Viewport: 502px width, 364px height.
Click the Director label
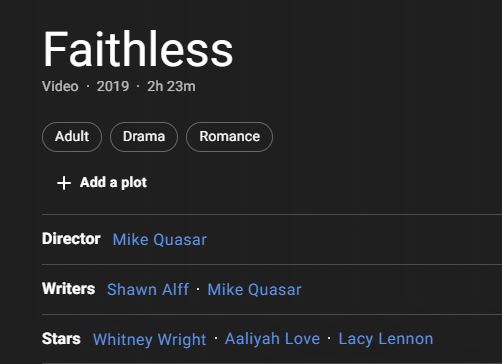[71, 239]
